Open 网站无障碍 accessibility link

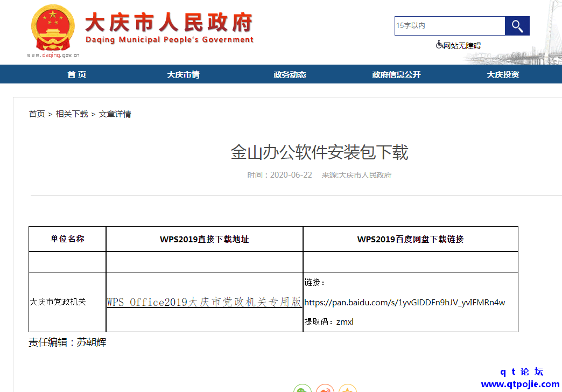(462, 46)
